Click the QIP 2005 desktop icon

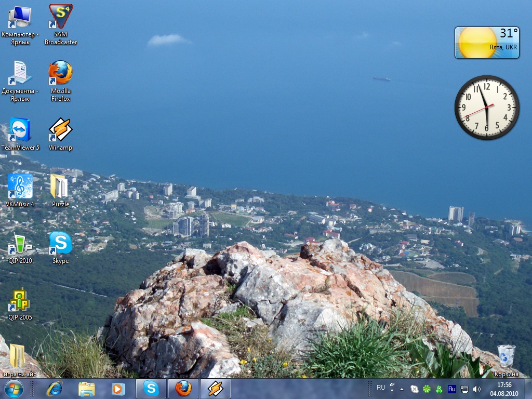[20, 300]
